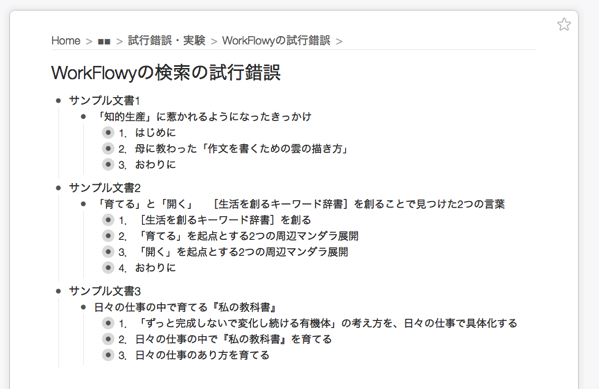Click text 2. 母に教わった「作文を書くための雲の描き方」

233,149
